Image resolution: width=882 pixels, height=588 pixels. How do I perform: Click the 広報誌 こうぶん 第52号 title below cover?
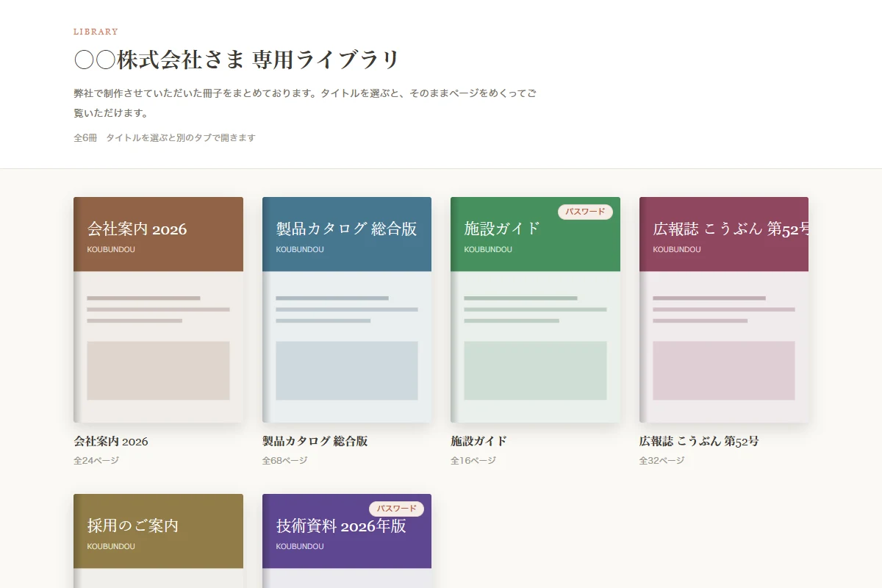[699, 442]
